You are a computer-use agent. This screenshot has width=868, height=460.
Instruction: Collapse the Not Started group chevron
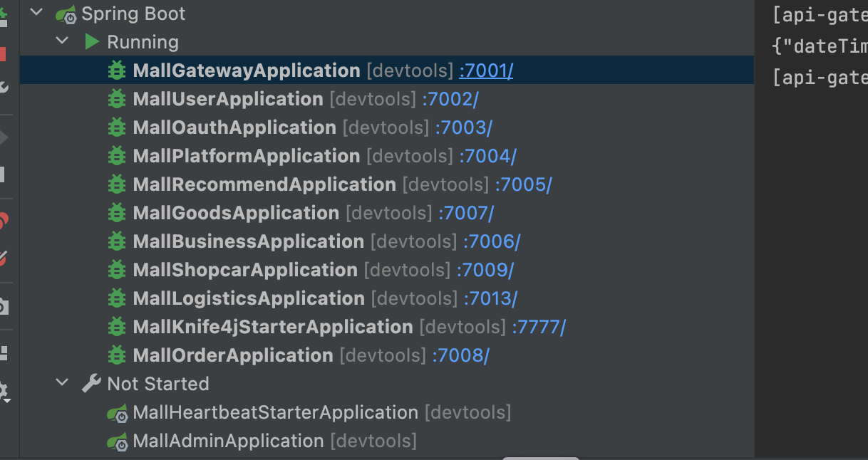pyautogui.click(x=61, y=382)
